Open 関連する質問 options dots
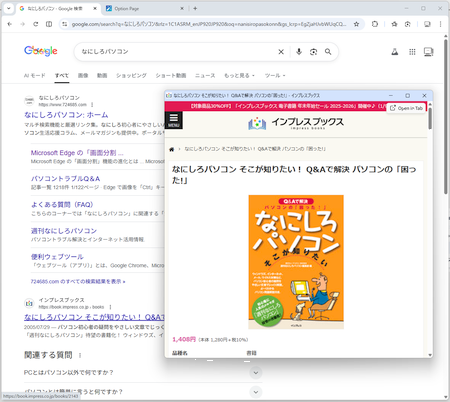This screenshot has height=402, width=450. [80, 355]
